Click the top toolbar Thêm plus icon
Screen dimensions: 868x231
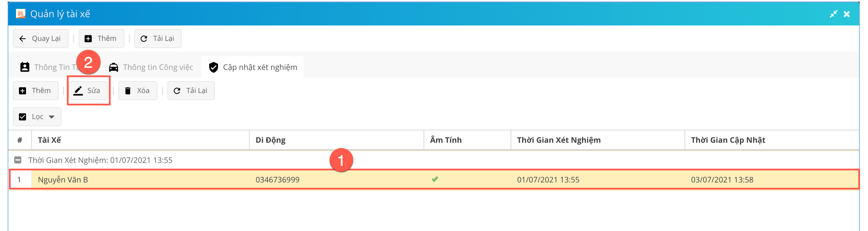pos(88,39)
